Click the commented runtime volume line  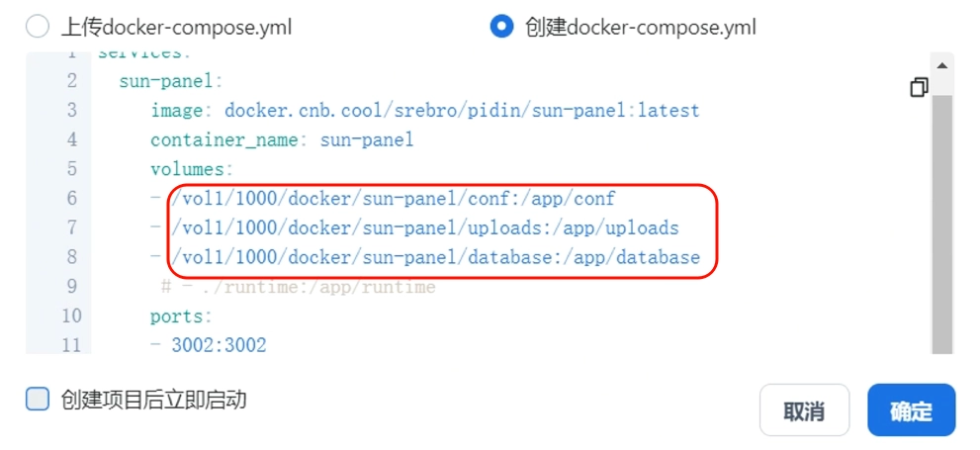[x=298, y=287]
